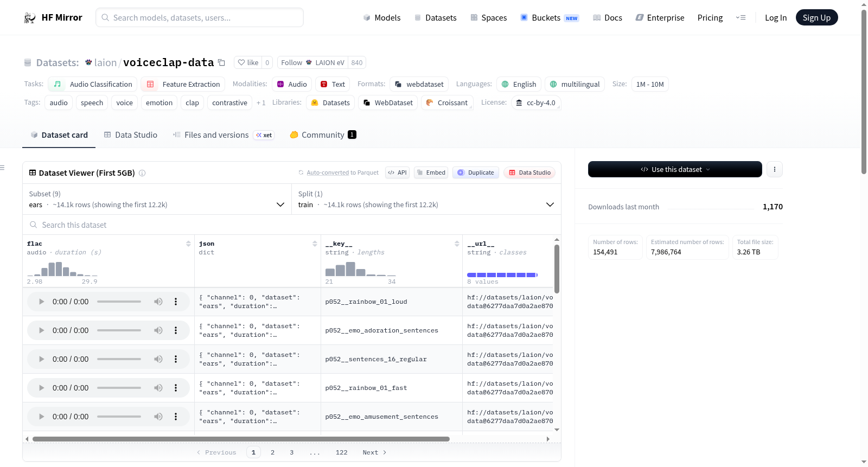Click the Embed button
The width and height of the screenshot is (868, 467).
point(431,172)
